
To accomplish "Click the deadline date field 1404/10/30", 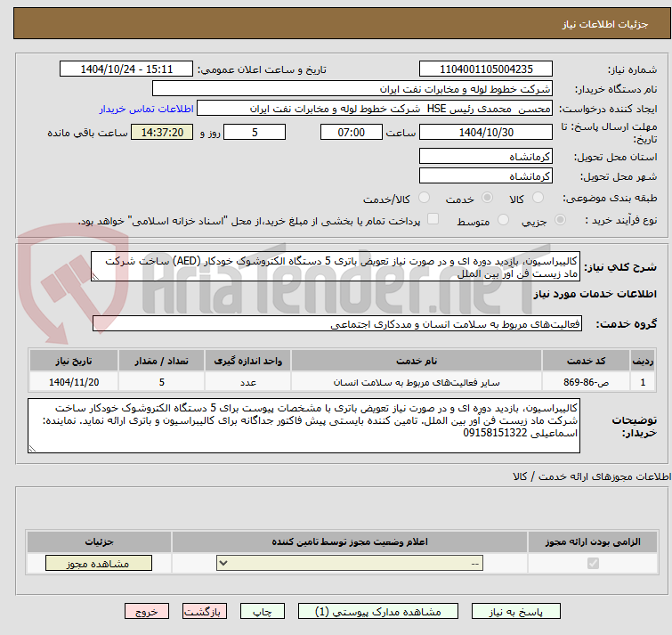I will [486, 132].
